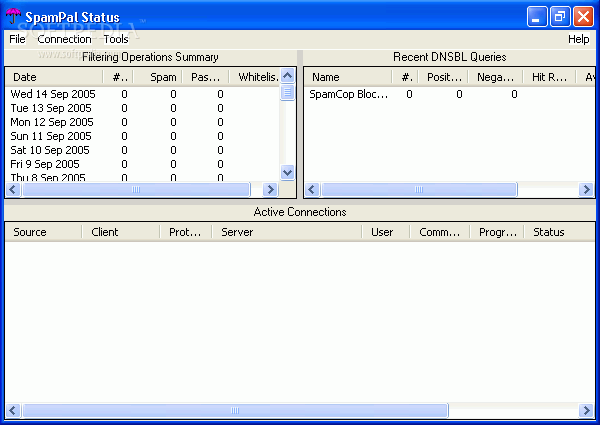Click the Nega... column header

495,77
